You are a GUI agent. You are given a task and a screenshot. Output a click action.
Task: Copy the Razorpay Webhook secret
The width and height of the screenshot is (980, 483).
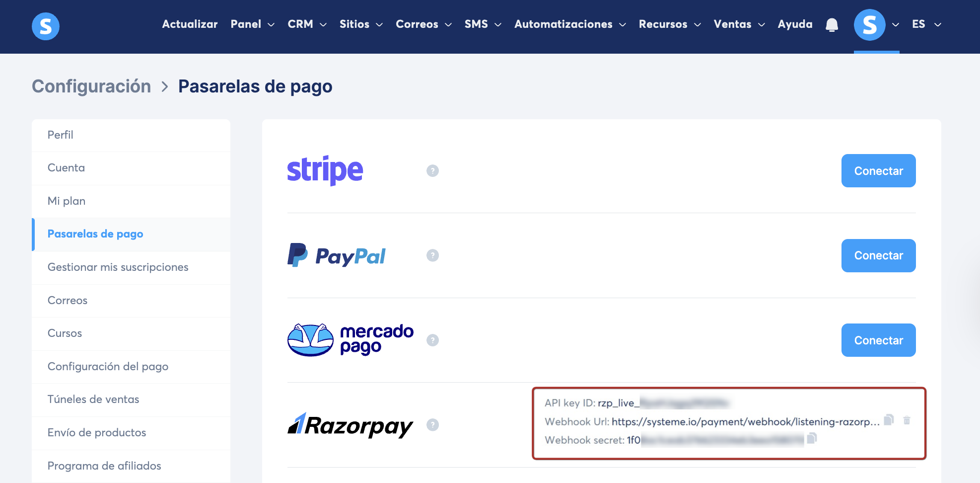point(812,438)
